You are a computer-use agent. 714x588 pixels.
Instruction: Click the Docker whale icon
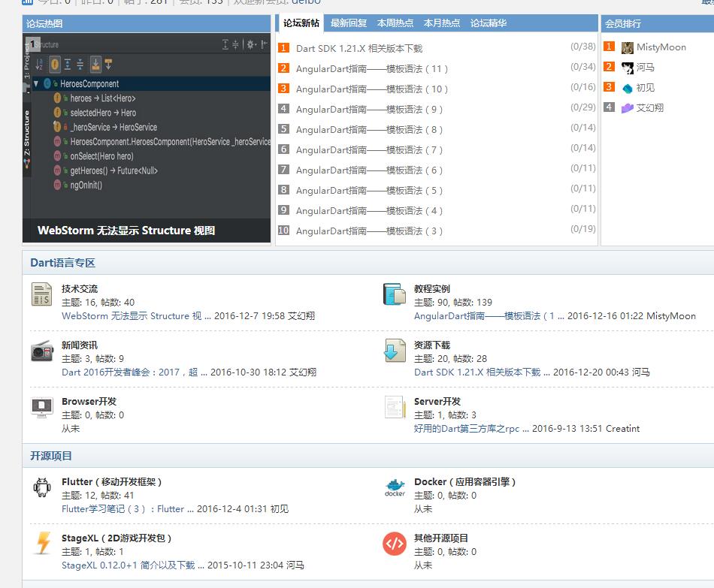tap(395, 487)
